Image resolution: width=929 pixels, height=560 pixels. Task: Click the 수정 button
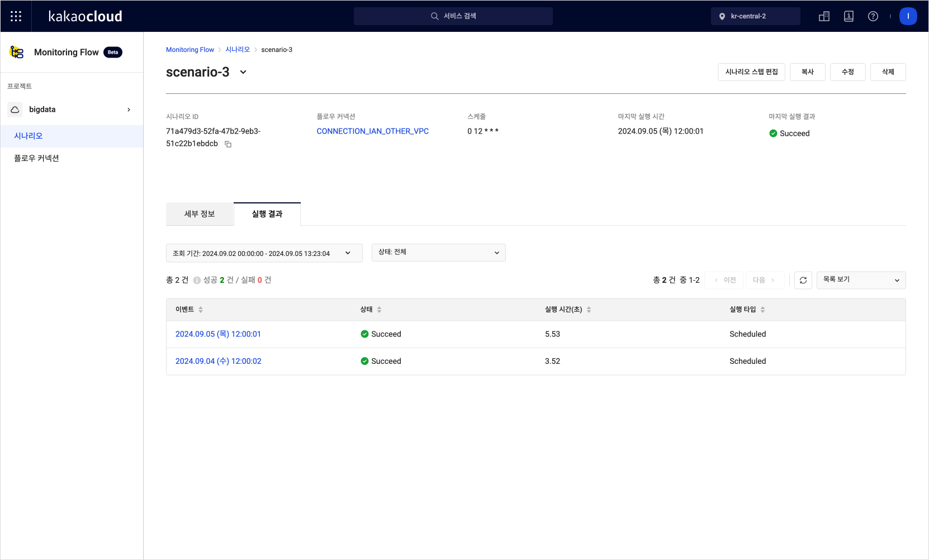coord(848,72)
